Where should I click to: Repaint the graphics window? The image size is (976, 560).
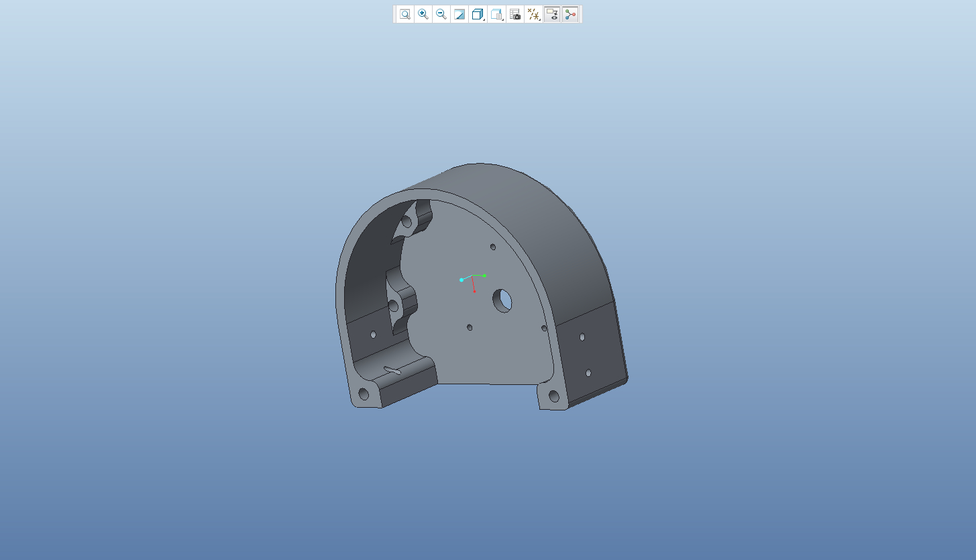tap(459, 14)
